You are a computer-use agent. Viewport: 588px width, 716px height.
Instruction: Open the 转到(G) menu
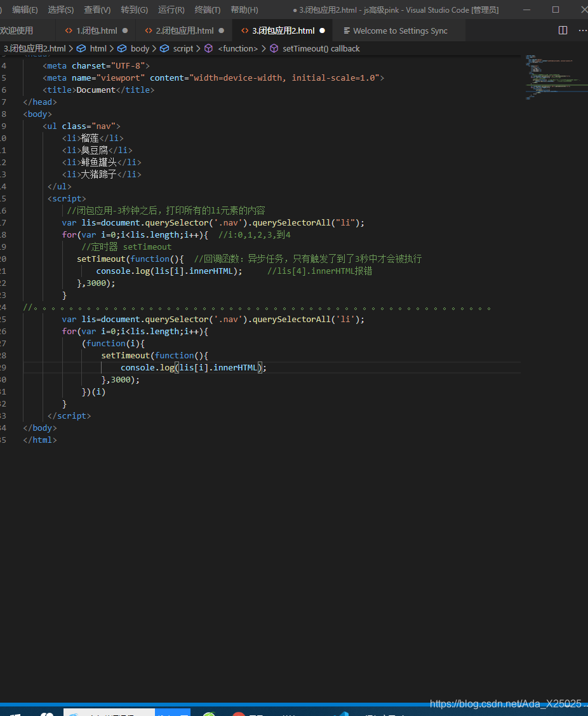134,10
